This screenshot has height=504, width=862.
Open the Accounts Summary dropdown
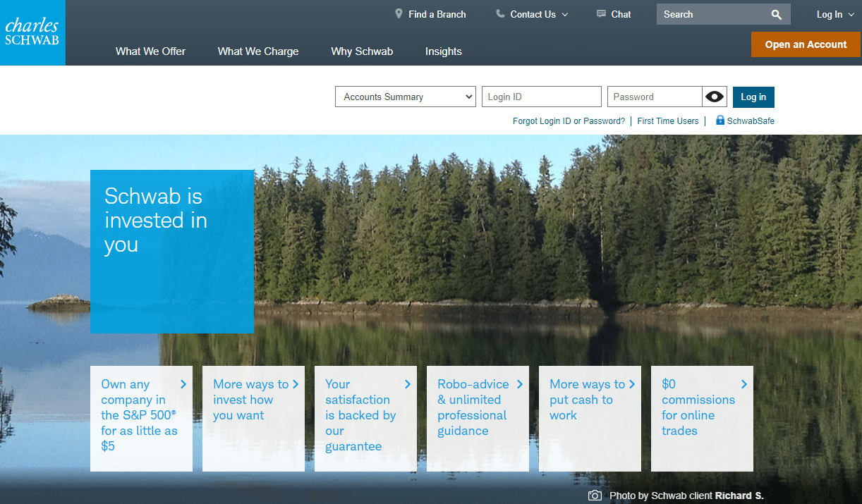(x=406, y=97)
